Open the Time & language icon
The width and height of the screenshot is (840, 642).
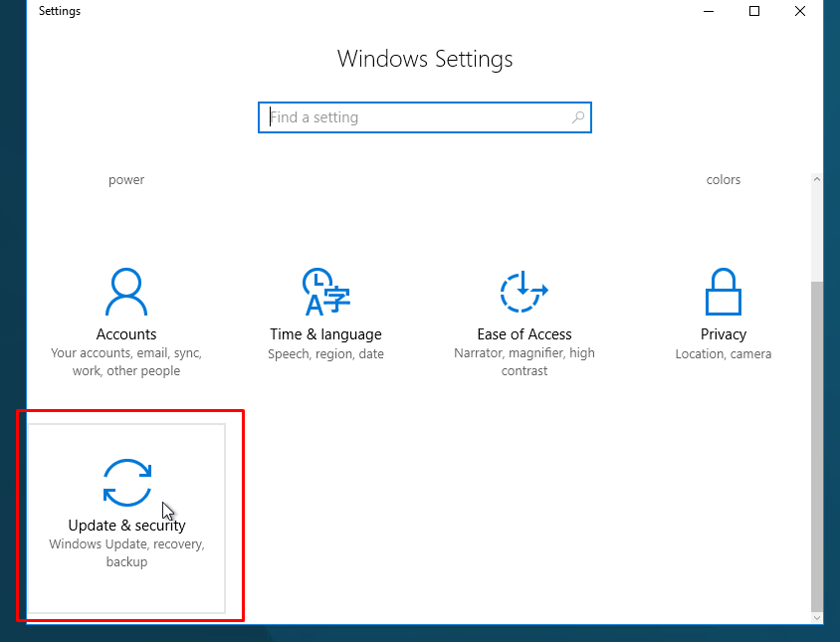click(x=325, y=292)
